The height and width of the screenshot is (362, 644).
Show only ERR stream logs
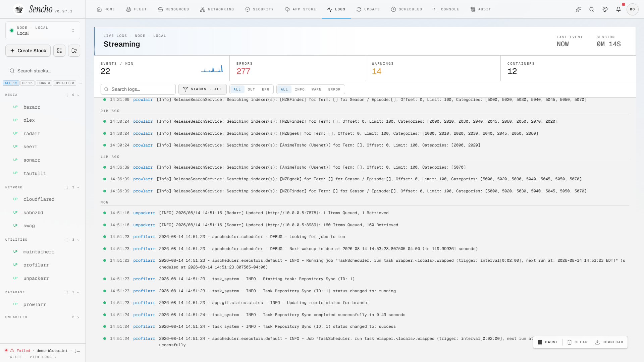click(x=266, y=89)
